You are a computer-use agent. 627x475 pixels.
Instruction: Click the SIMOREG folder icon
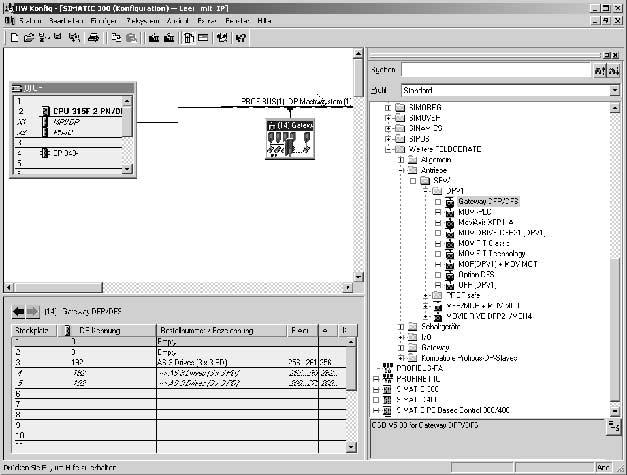click(x=400, y=108)
